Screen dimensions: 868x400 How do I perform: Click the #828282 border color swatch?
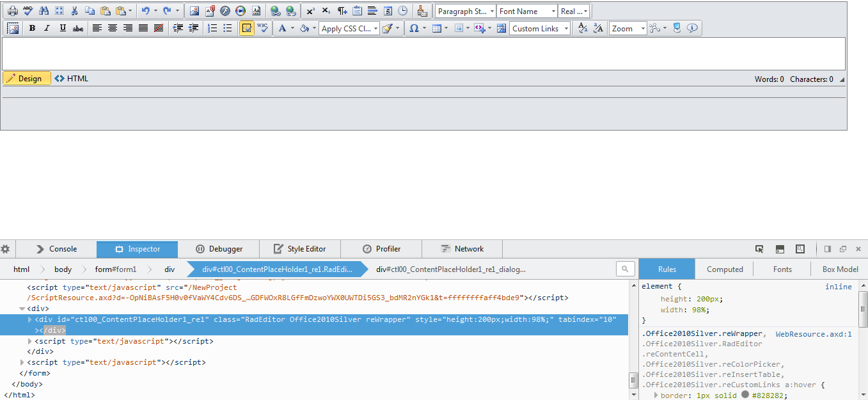point(745,395)
